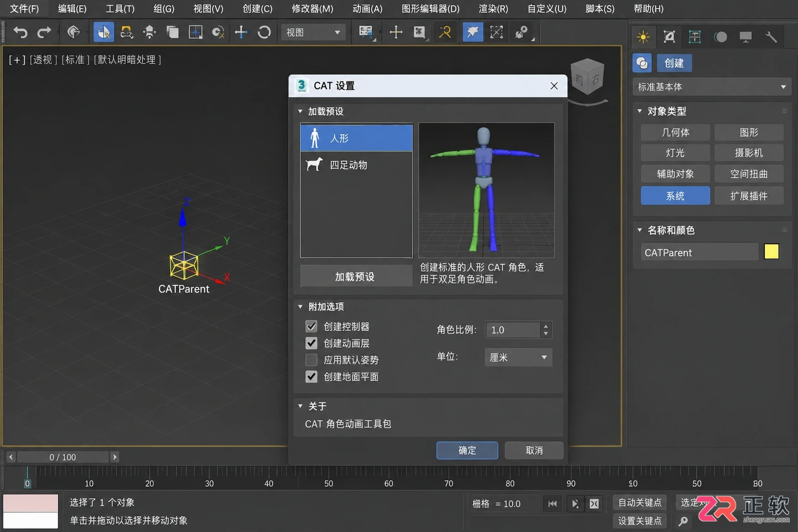Click the ViewCube in the viewport
Screen dimensions: 798x532
point(587,78)
